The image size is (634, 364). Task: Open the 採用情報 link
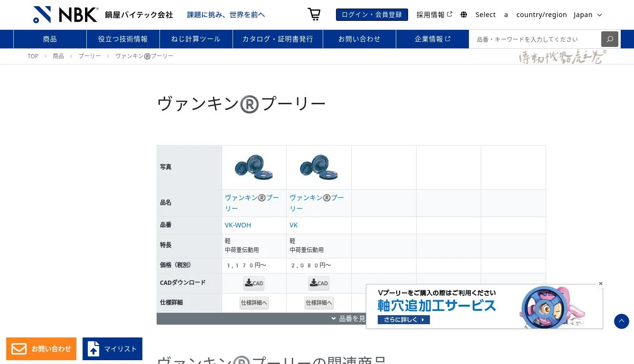tap(434, 15)
